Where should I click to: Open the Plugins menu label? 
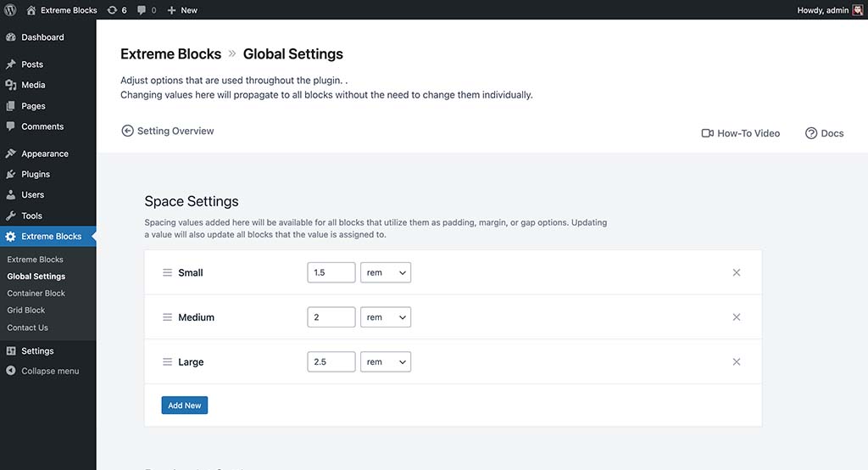[x=36, y=174]
